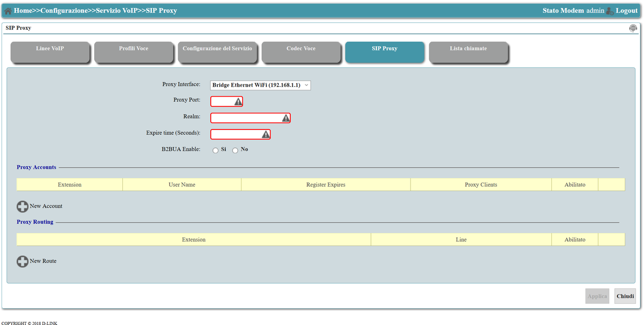This screenshot has height=325, width=644.
Task: Click Configurazione in the breadcrumb
Action: 63,11
